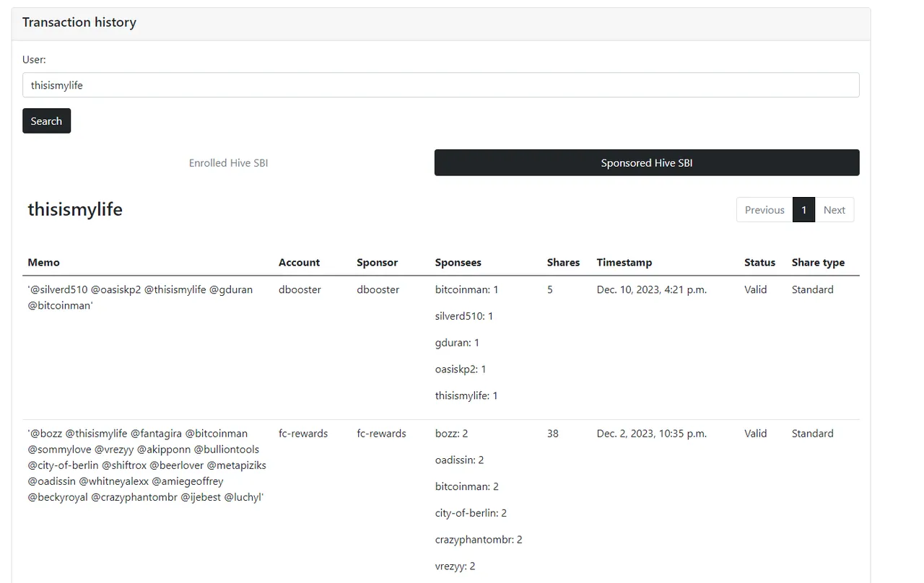Click the User input field
Viewport: 924px width, 583px height.
point(440,85)
